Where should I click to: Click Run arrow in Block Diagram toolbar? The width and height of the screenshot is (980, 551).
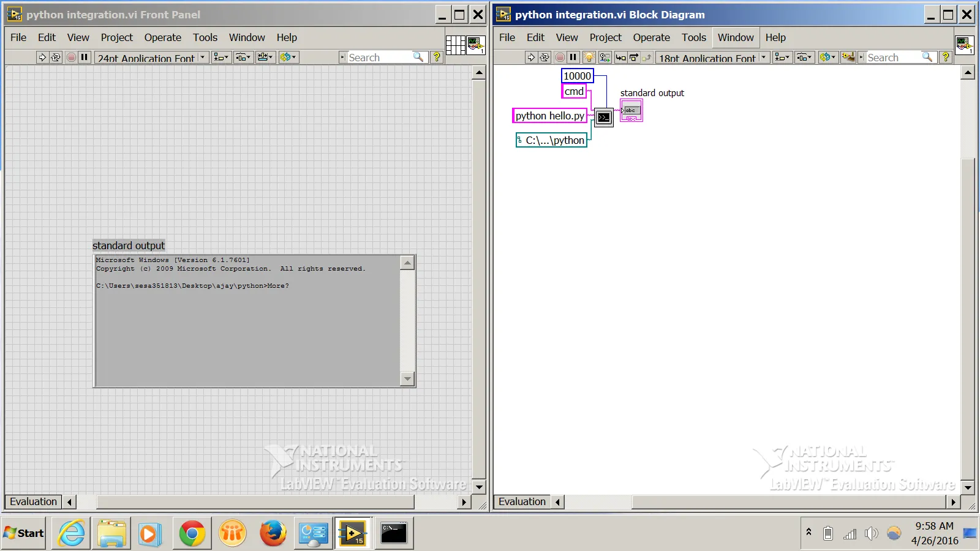click(x=531, y=57)
